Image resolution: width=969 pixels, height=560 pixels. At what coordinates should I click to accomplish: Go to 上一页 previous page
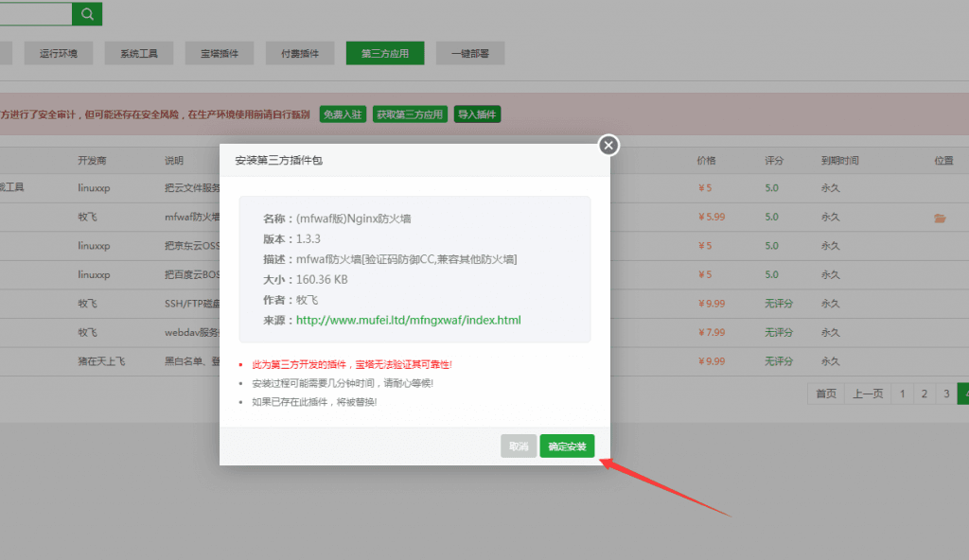click(x=868, y=394)
